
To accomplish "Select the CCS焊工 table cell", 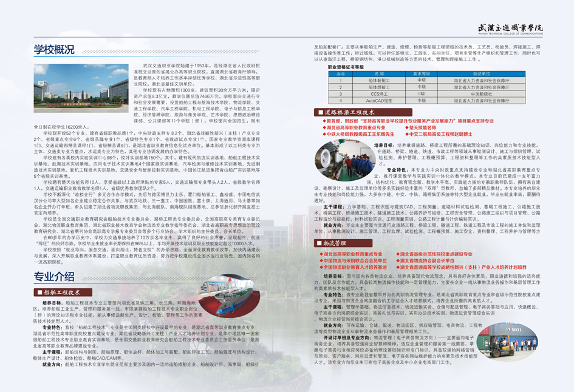I will (x=379, y=94).
